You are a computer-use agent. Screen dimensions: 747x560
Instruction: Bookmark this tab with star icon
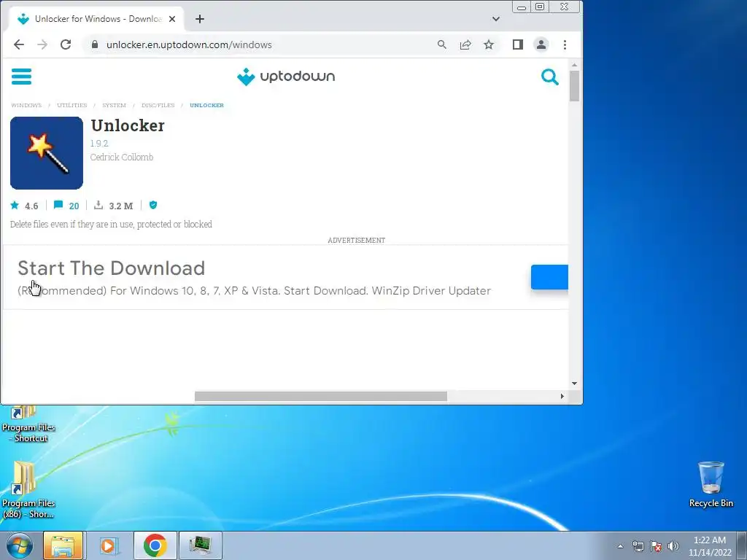(x=489, y=44)
